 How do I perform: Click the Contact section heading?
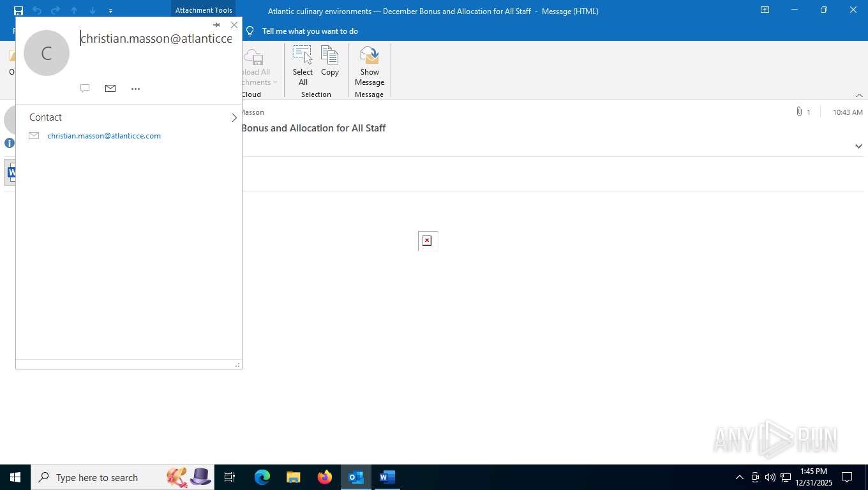(45, 117)
